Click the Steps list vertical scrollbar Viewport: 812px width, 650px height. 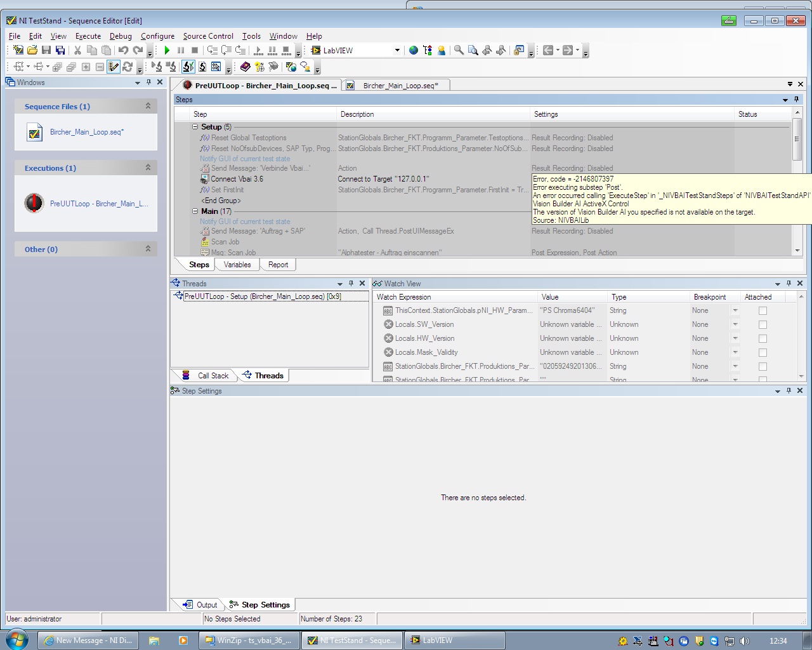click(x=797, y=181)
